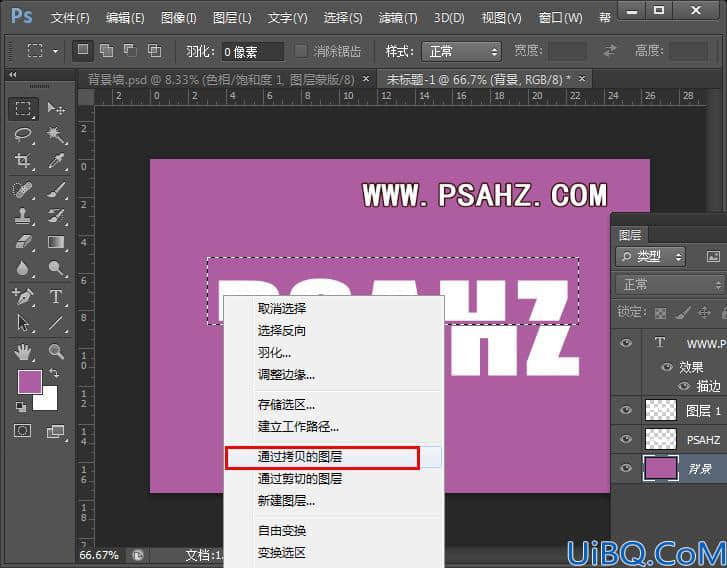This screenshot has width=727, height=568.
Task: Hide the PSAHZ layer
Action: coord(626,439)
